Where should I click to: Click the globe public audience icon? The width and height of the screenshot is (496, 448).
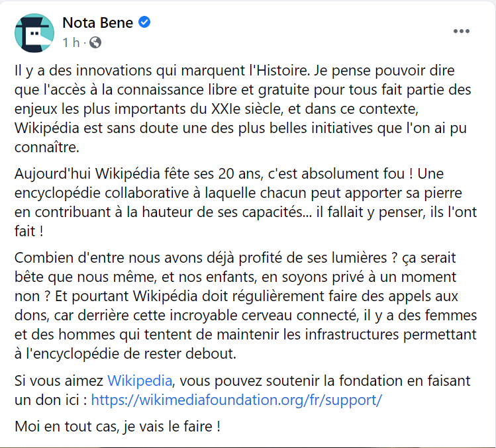(95, 42)
